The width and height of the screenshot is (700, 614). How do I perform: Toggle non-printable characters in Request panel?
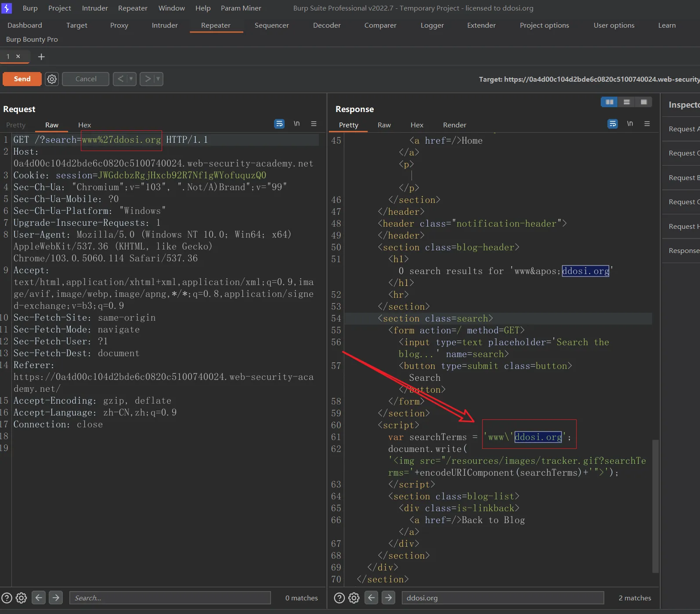297,124
